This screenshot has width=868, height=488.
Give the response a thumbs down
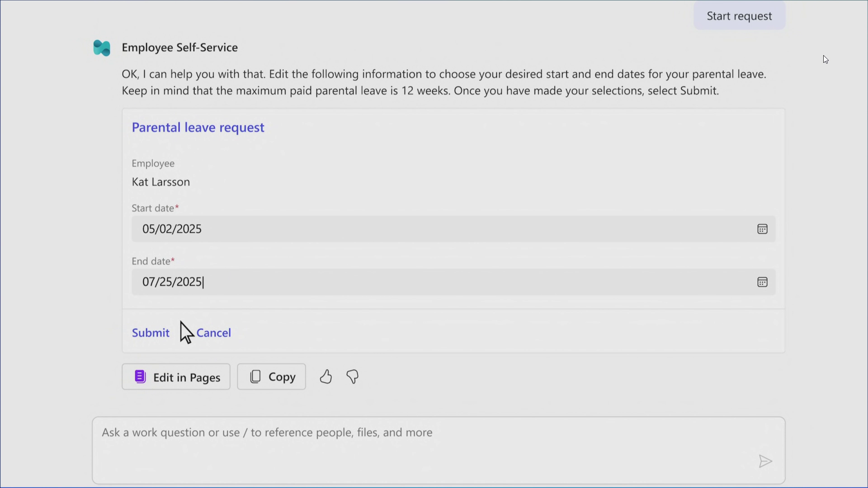(x=353, y=377)
